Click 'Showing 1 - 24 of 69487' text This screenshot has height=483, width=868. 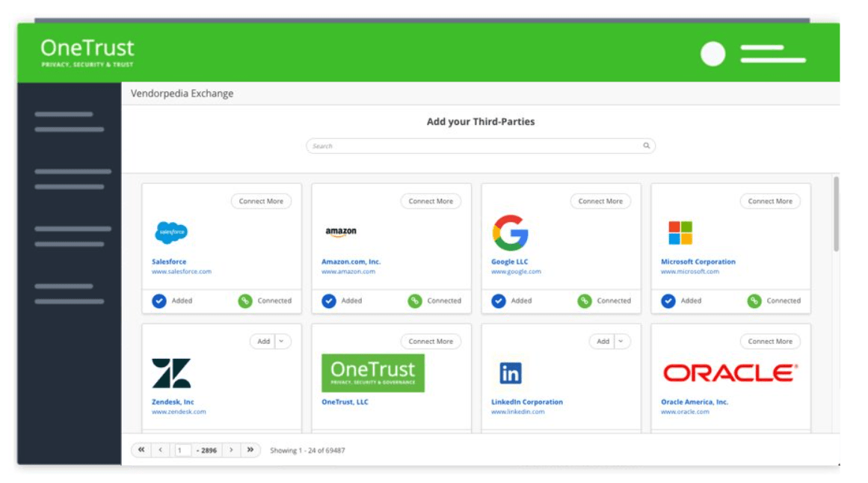[x=307, y=450]
